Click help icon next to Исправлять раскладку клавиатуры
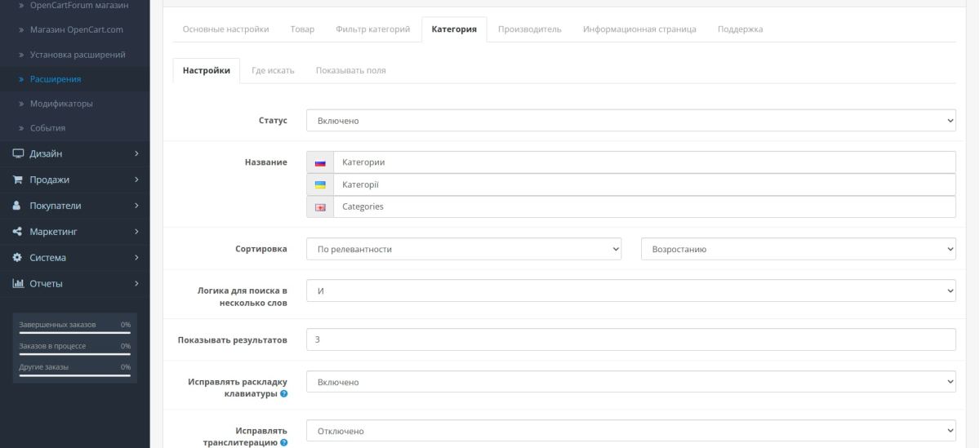Screen dimensions: 980x448 [x=283, y=393]
